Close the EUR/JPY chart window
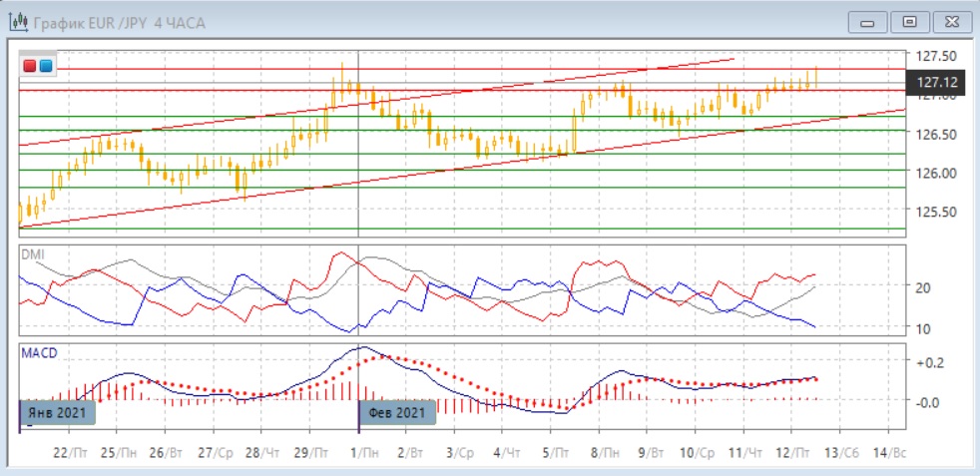Viewport: 980px width, 476px height. coord(948,22)
